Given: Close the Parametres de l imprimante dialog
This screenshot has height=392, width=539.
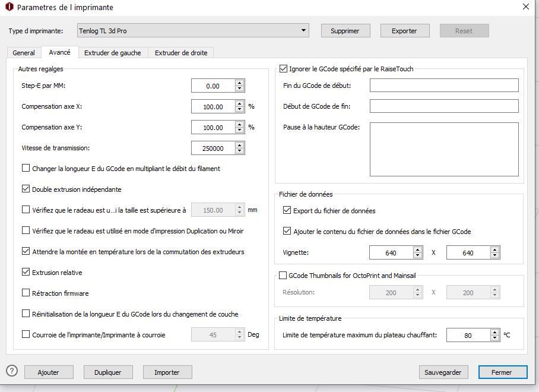Looking at the screenshot, I should pos(526,7).
